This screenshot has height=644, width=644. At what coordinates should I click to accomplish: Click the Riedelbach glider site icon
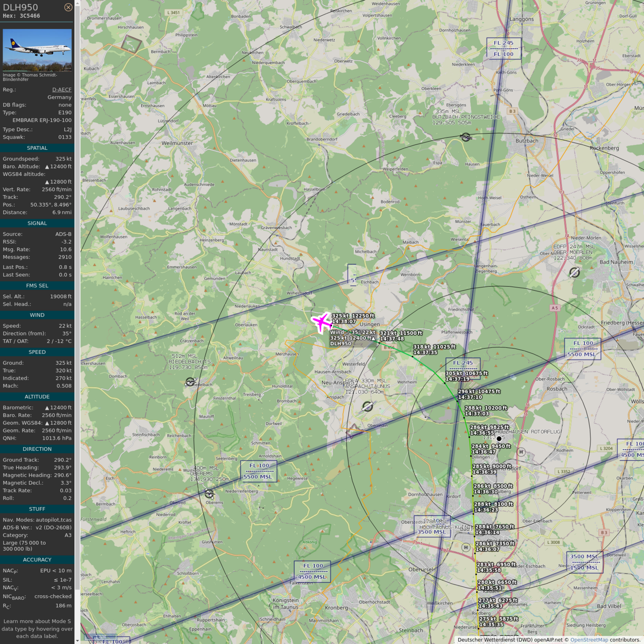coord(190,381)
